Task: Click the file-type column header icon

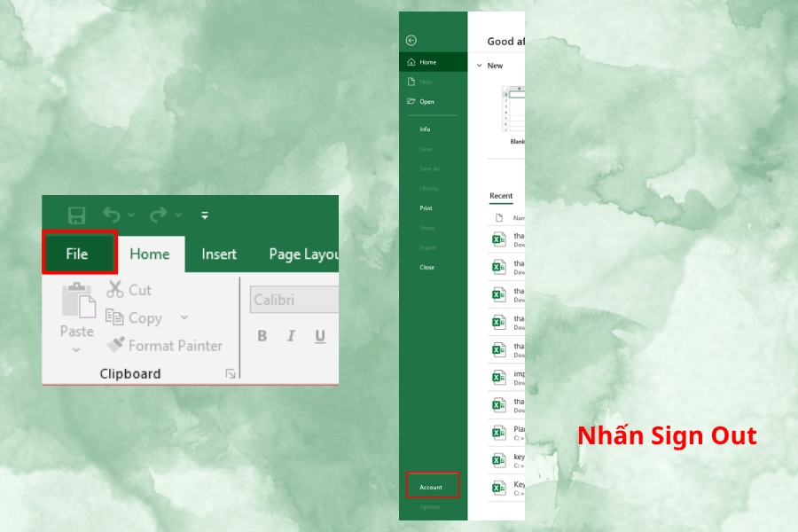Action: tap(499, 218)
